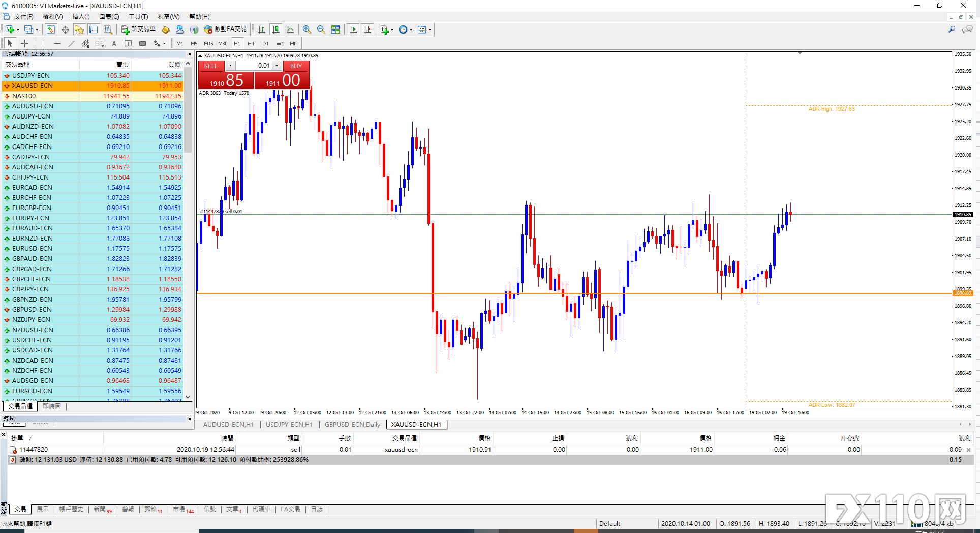Viewport: 980px width, 533px height.
Task: Zoom in on the chart
Action: tap(307, 29)
